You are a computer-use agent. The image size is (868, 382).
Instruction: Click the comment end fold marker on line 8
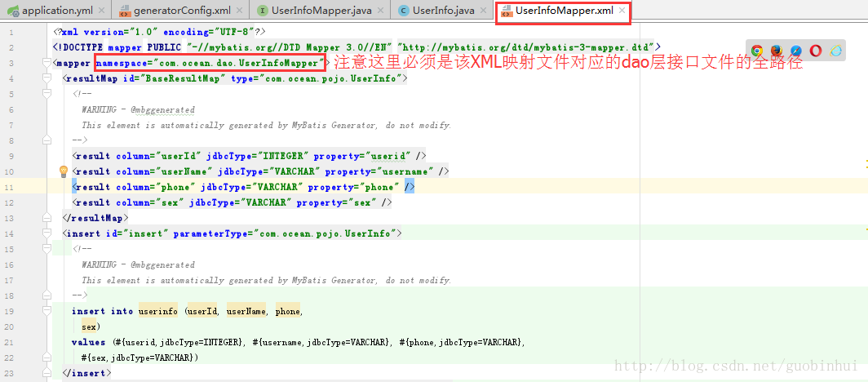pyautogui.click(x=48, y=140)
